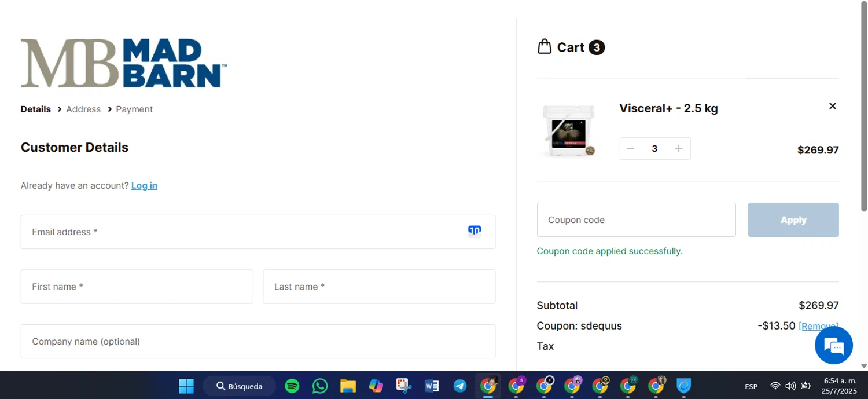This screenshot has height=399, width=868.
Task: Select the Details breadcrumb step
Action: (x=36, y=109)
